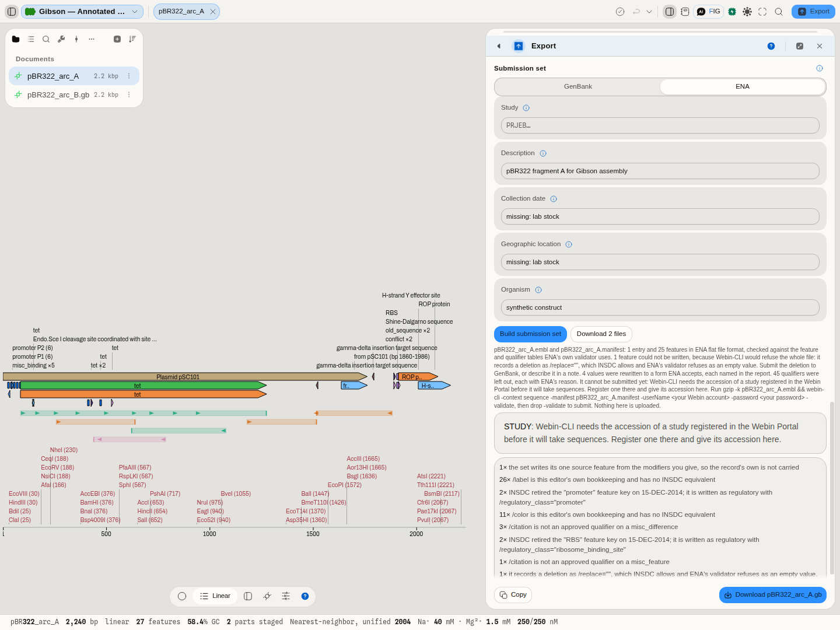Viewport: 840px width, 630px height.
Task: Open the sidebar search magnifier
Action: coord(46,39)
